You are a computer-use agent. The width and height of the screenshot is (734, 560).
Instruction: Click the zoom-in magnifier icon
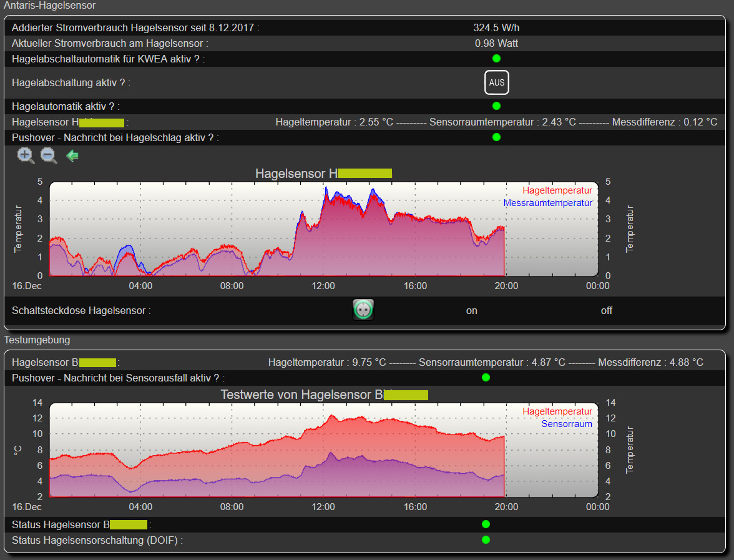tap(26, 156)
